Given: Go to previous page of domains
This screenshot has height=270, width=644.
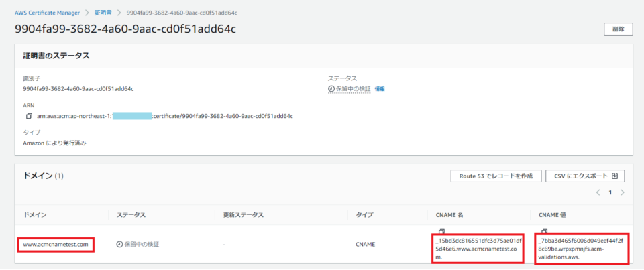Looking at the screenshot, I should pos(598,192).
